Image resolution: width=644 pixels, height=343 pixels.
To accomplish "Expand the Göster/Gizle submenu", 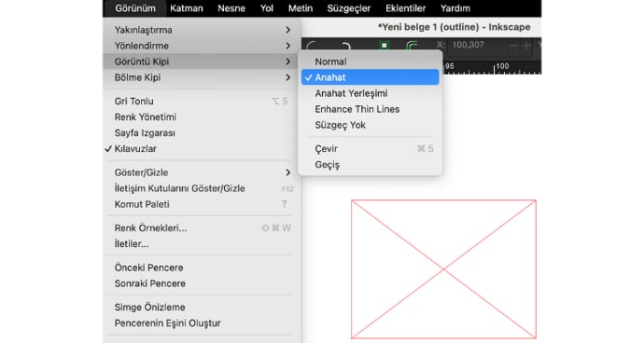I will [x=203, y=172].
